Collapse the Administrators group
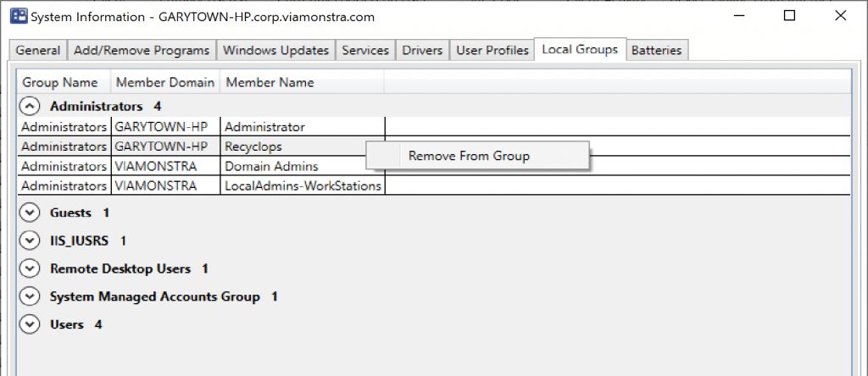Image resolution: width=868 pixels, height=376 pixels. pos(30,107)
